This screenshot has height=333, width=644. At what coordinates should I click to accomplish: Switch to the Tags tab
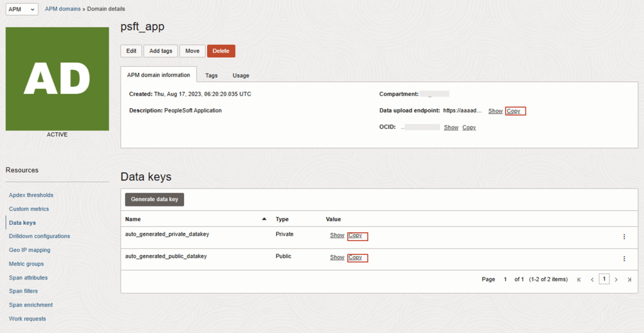(x=212, y=76)
